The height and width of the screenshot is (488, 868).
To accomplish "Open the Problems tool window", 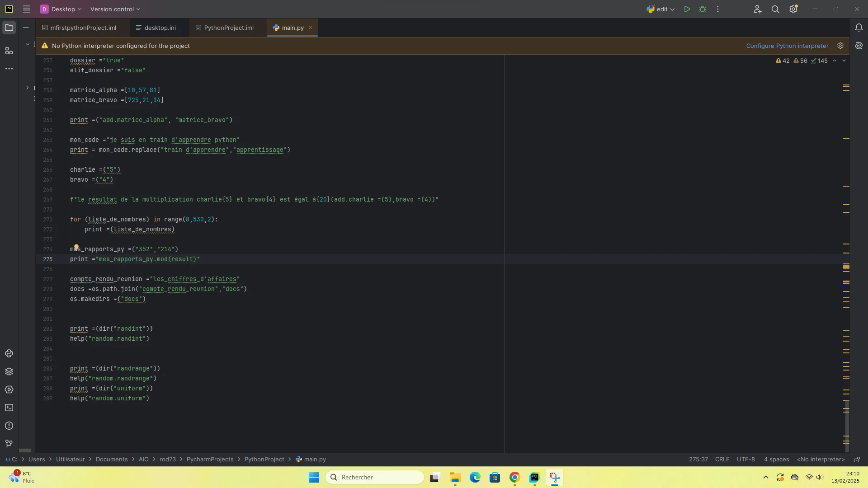I will tap(9, 426).
